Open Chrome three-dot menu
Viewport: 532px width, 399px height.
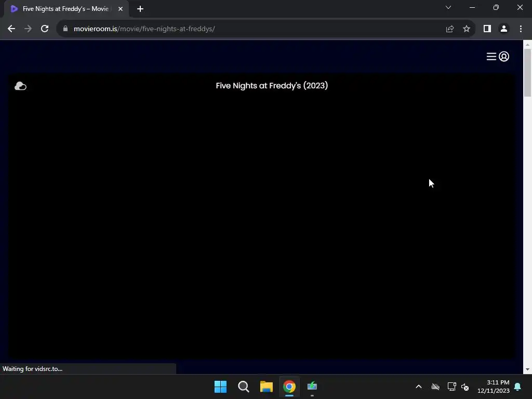(521, 29)
